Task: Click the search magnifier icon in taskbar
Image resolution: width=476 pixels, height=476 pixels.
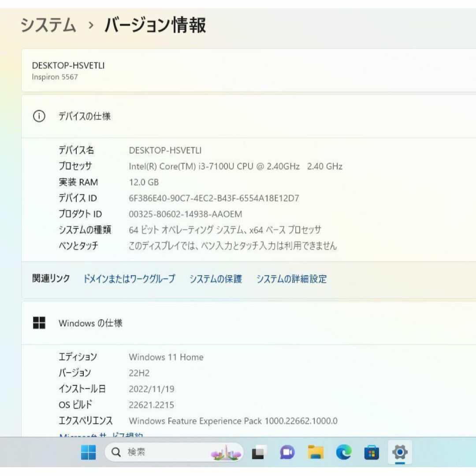Action: click(x=116, y=452)
